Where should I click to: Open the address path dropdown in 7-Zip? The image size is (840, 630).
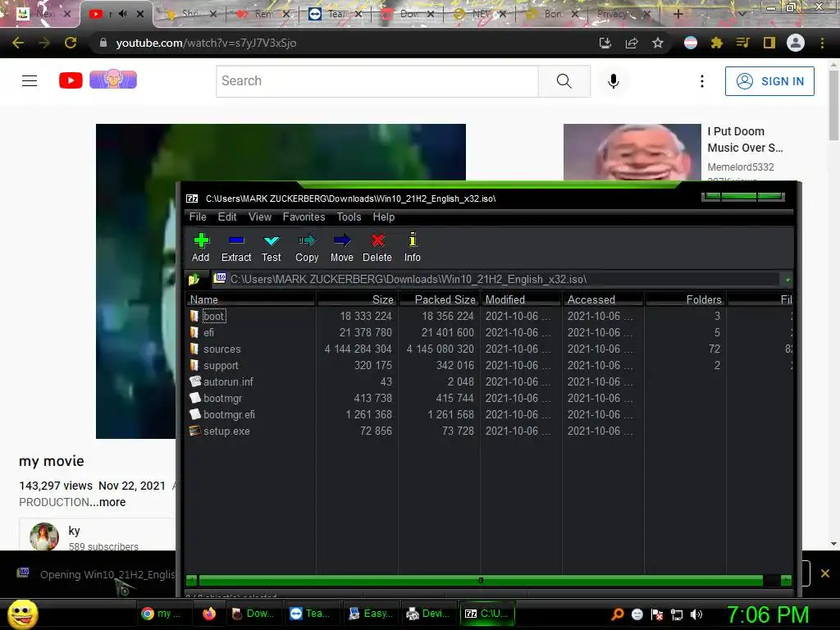click(787, 280)
